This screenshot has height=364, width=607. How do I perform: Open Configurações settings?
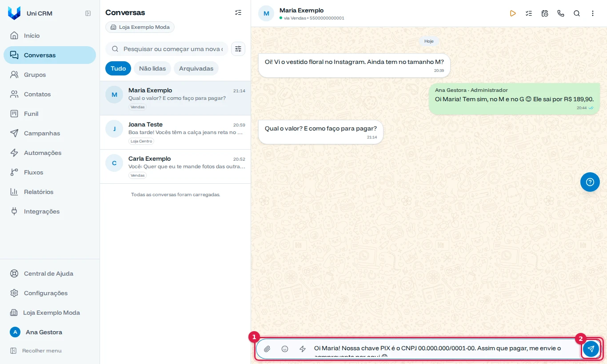pyautogui.click(x=50, y=293)
